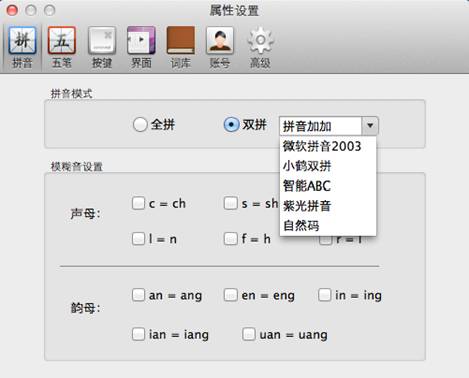The image size is (469, 378).
Task: Choose 紫光拼音 from the list
Action: click(328, 206)
